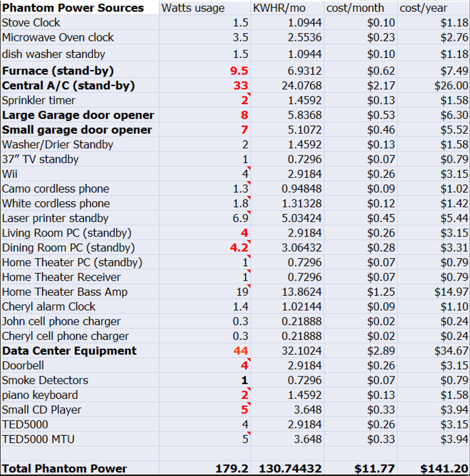Click the Wii row label

(10, 174)
